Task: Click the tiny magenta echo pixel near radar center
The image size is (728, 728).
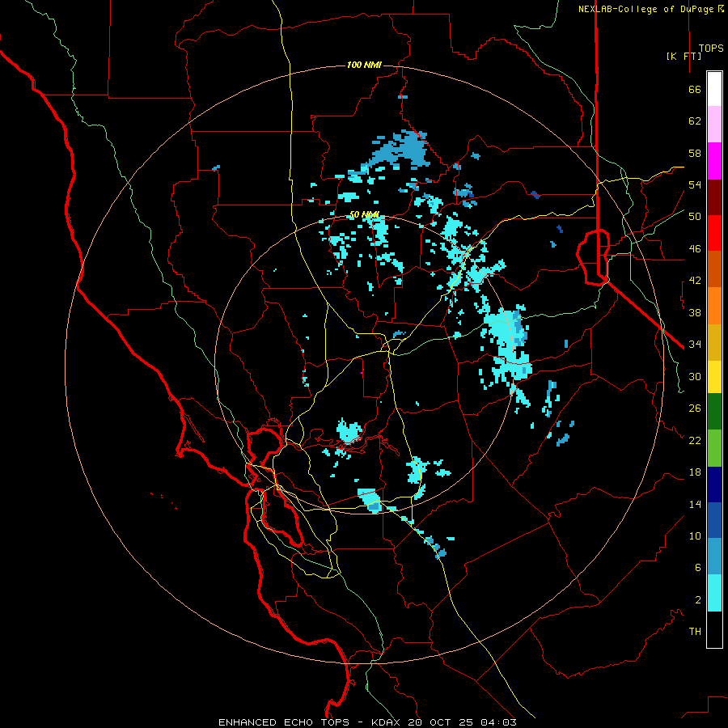Action: (362, 371)
